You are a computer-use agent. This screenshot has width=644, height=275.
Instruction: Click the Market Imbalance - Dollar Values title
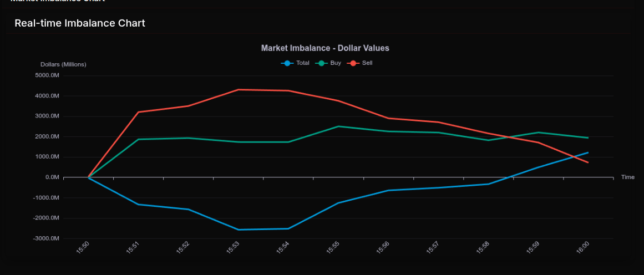(x=325, y=48)
